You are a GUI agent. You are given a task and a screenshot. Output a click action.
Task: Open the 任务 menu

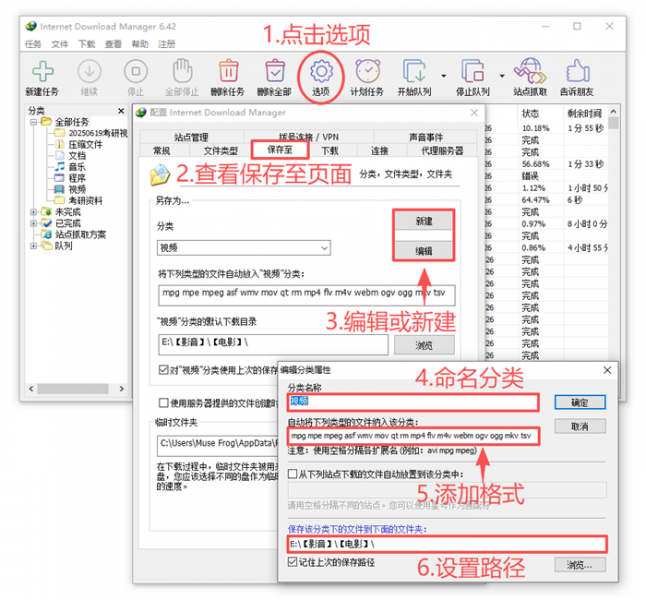(x=33, y=44)
